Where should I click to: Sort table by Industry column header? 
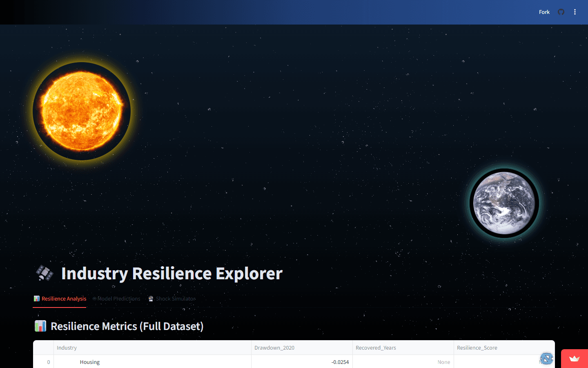pos(152,348)
